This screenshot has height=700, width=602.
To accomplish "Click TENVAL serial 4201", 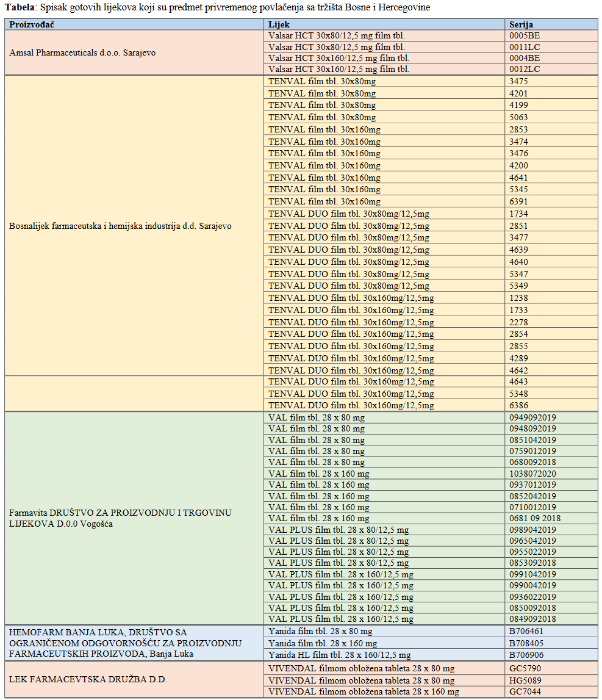I will tap(518, 93).
